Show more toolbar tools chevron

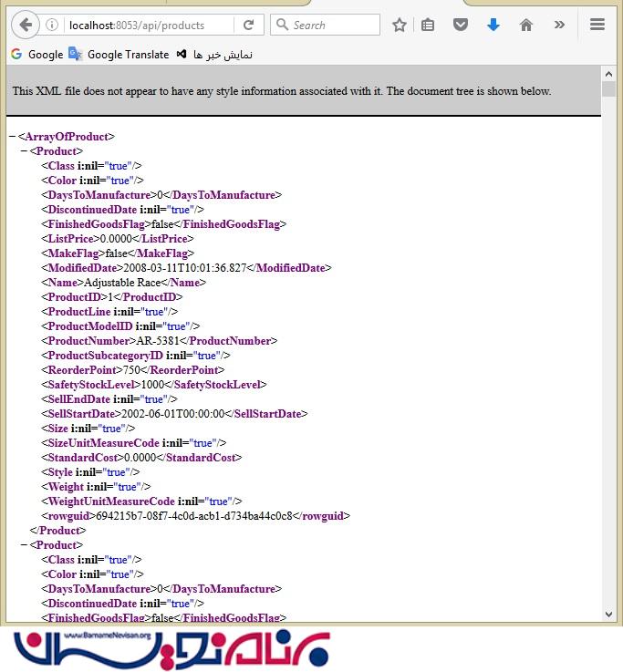[x=559, y=25]
